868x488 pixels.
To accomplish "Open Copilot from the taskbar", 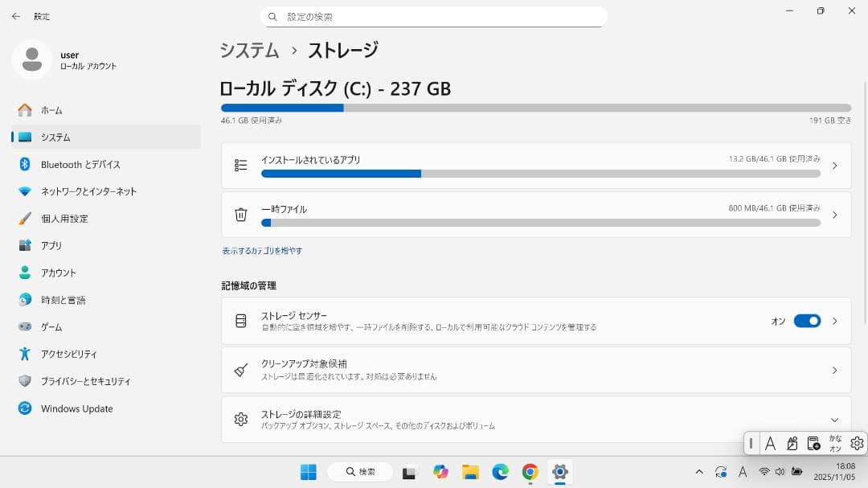I will coord(440,472).
